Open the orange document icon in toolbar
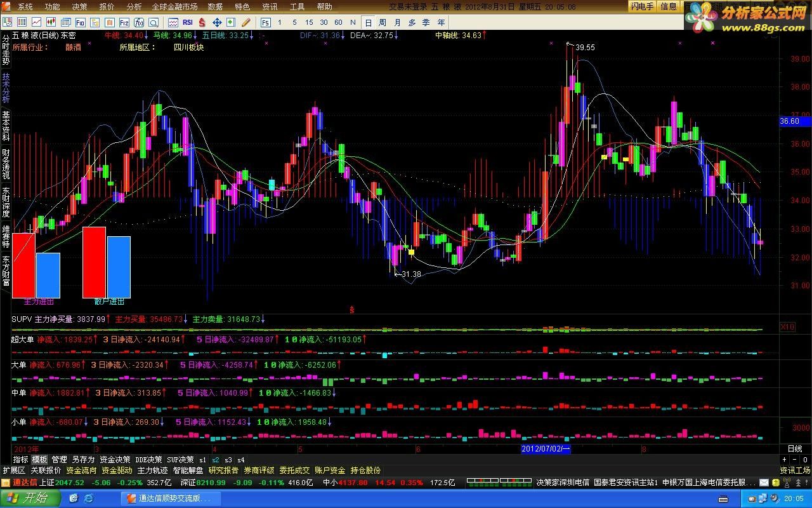Viewport: 812px width, 508px height. coord(109,22)
